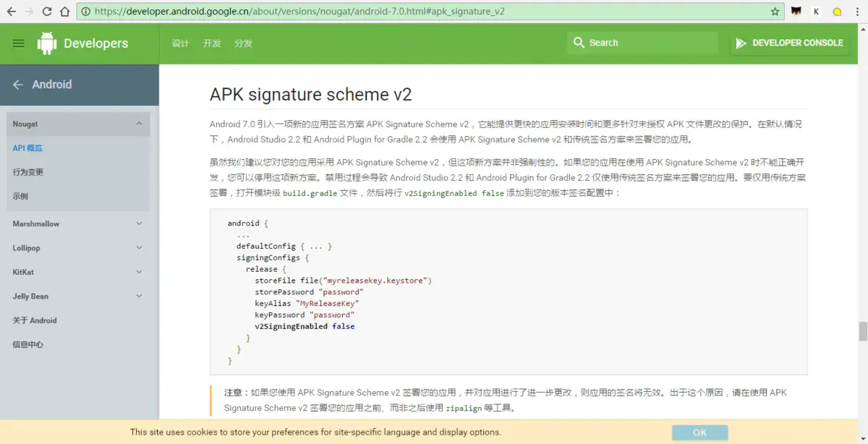Open the K extension icon
The width and height of the screenshot is (868, 444).
(817, 12)
